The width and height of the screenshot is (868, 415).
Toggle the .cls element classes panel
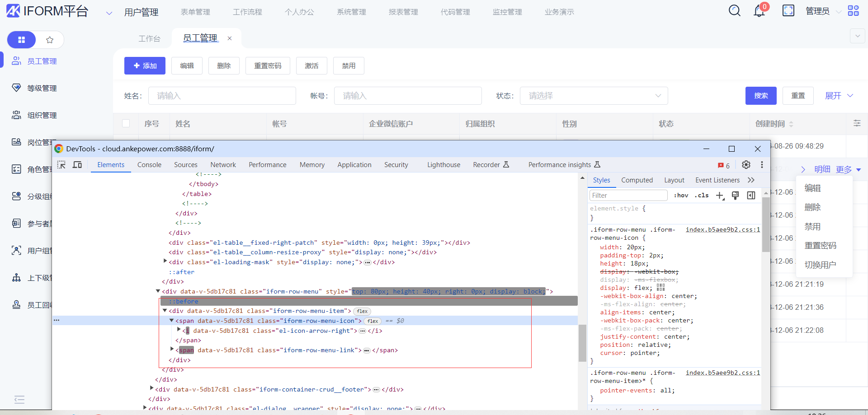(702, 196)
